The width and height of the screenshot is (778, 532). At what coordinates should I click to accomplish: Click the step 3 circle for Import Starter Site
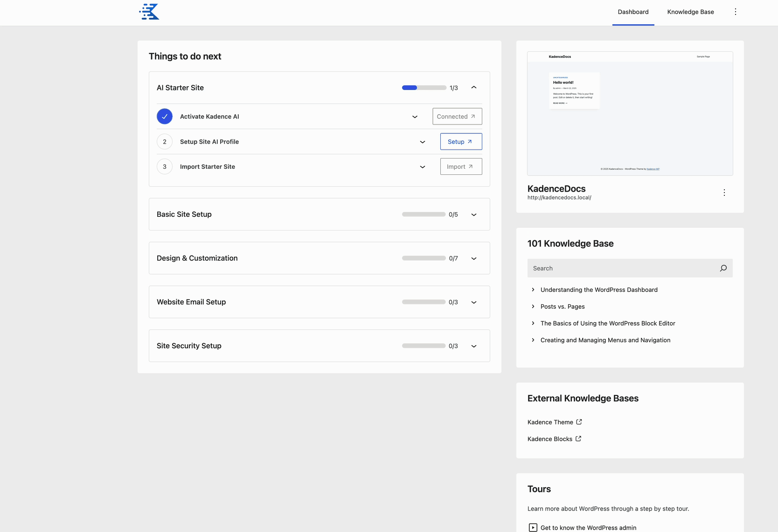point(165,166)
